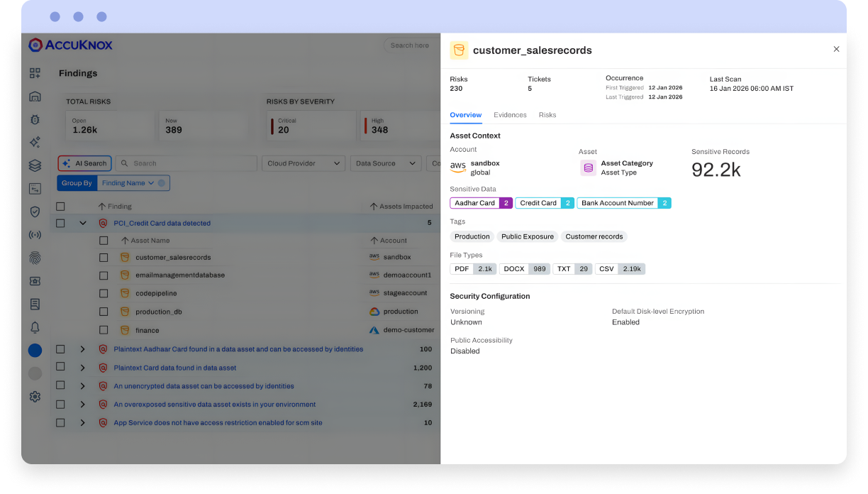Image resolution: width=868 pixels, height=494 pixels.
Task: Tick the Asset Name header checkbox
Action: [104, 241]
